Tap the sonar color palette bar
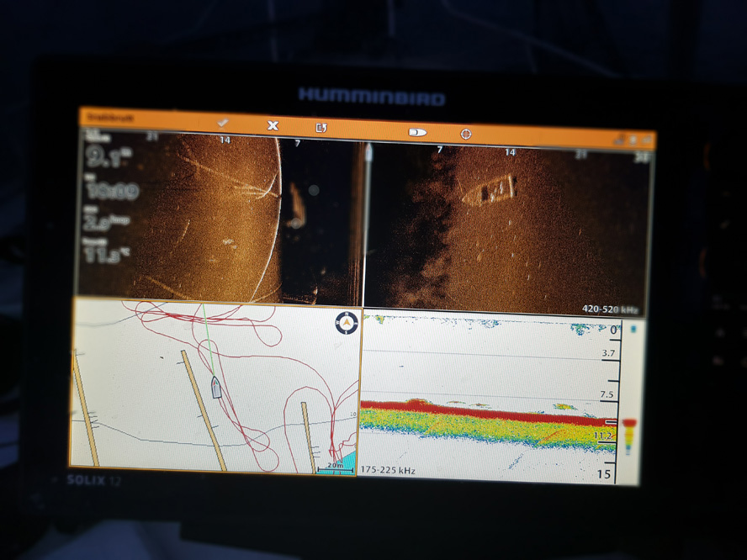Viewport: 747px width, 560px height. tap(629, 436)
